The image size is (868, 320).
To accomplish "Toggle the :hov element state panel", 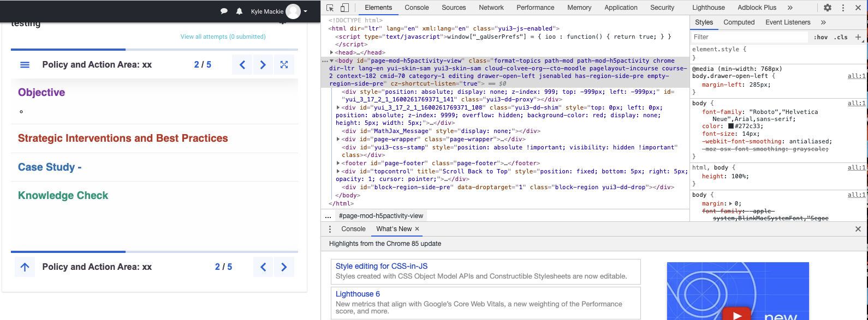I will [821, 37].
